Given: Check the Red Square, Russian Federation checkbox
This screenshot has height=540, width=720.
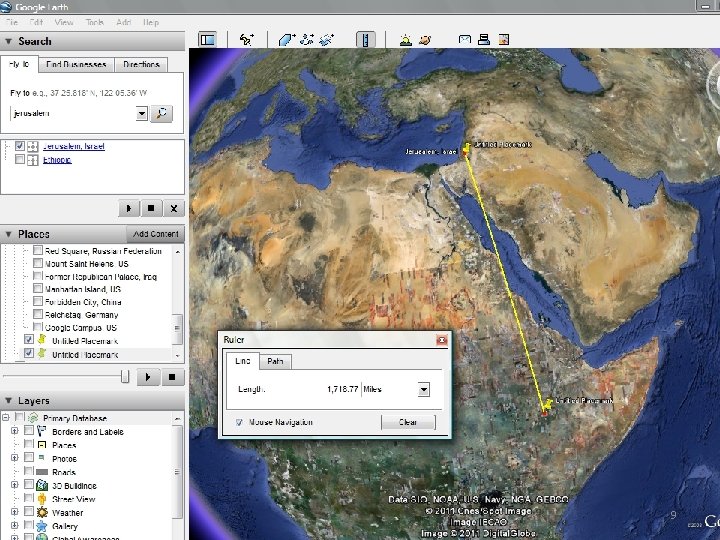Looking at the screenshot, I should (38, 250).
